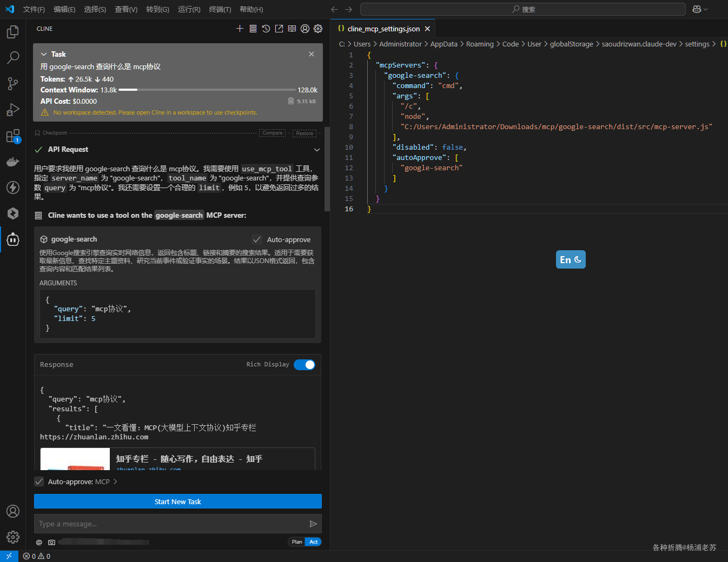Open the Docker view in activity bar
Screen dimensions: 728x562
click(12, 162)
